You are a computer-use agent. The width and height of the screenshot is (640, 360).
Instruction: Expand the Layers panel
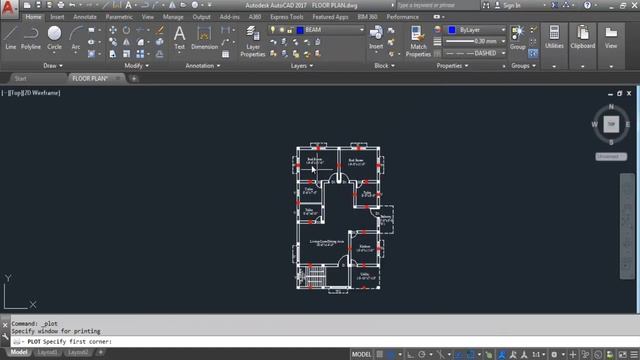(x=302, y=66)
